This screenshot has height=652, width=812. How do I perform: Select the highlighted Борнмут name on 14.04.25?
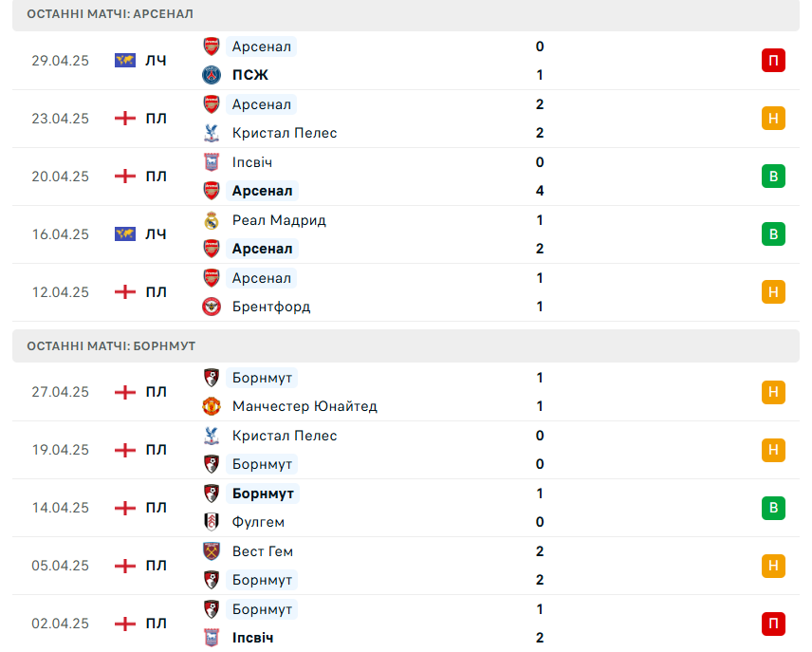coord(263,494)
